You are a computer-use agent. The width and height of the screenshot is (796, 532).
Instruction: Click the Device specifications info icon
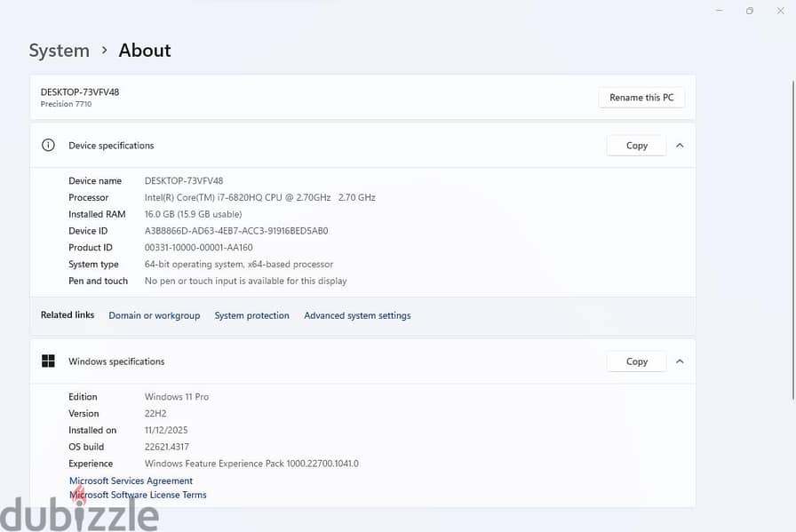(x=48, y=145)
